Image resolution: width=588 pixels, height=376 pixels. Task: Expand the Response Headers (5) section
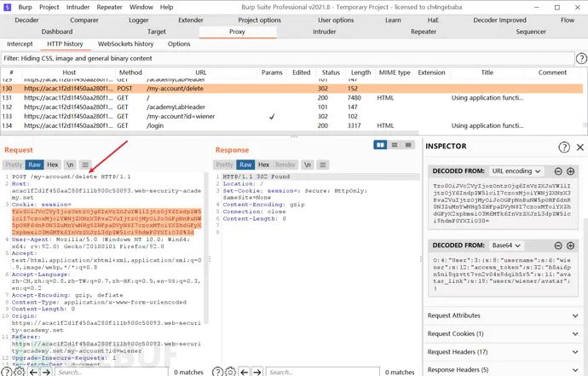point(503,370)
